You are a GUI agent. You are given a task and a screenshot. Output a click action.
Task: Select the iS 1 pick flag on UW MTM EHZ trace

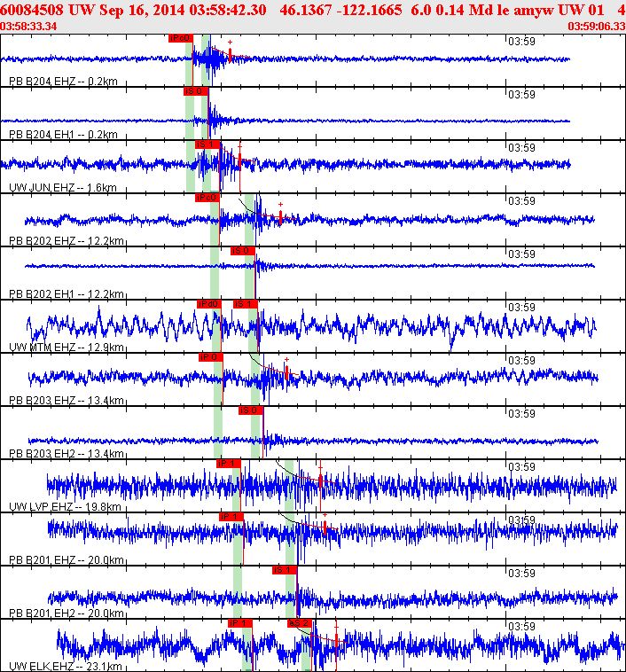tap(246, 304)
